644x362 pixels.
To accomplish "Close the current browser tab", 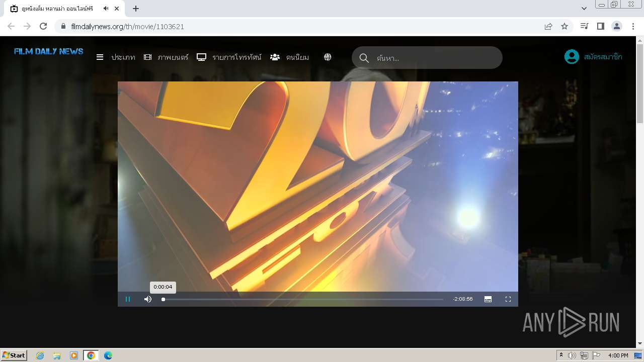I will click(x=117, y=9).
